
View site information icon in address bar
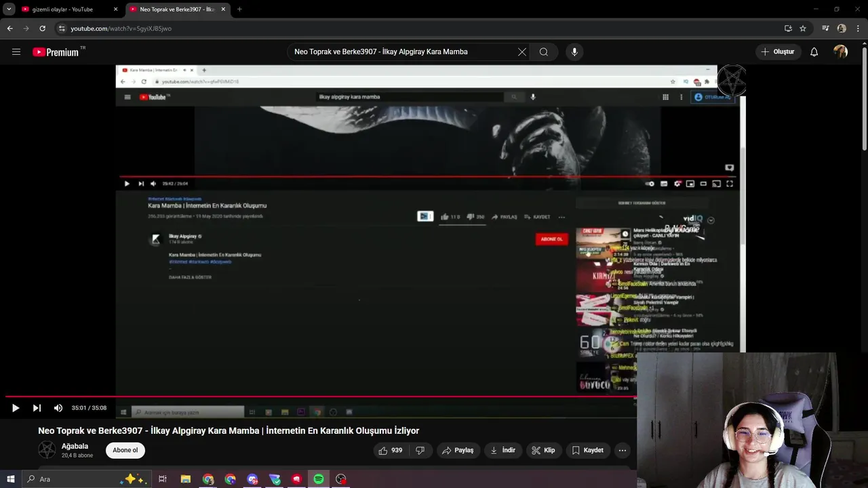coord(62,28)
